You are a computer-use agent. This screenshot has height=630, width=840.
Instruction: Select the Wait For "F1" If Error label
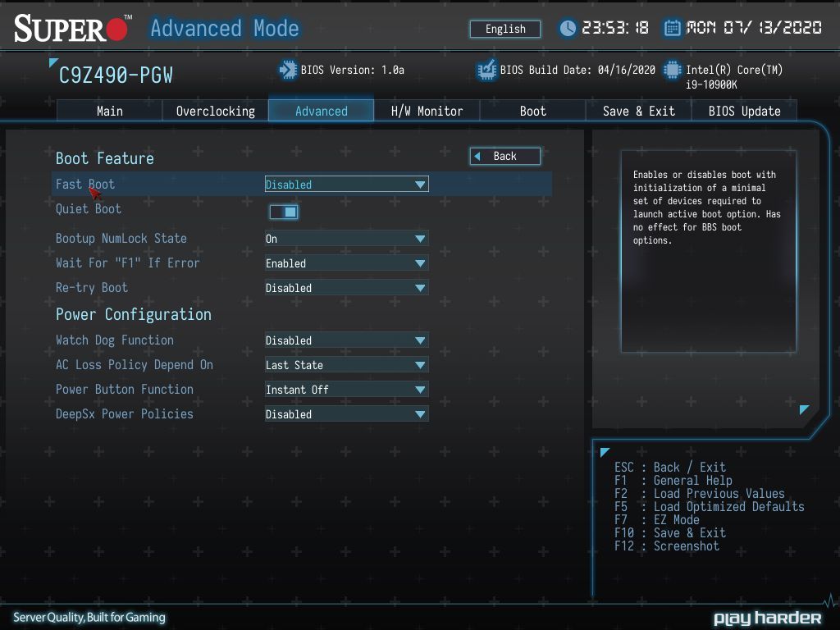point(127,262)
